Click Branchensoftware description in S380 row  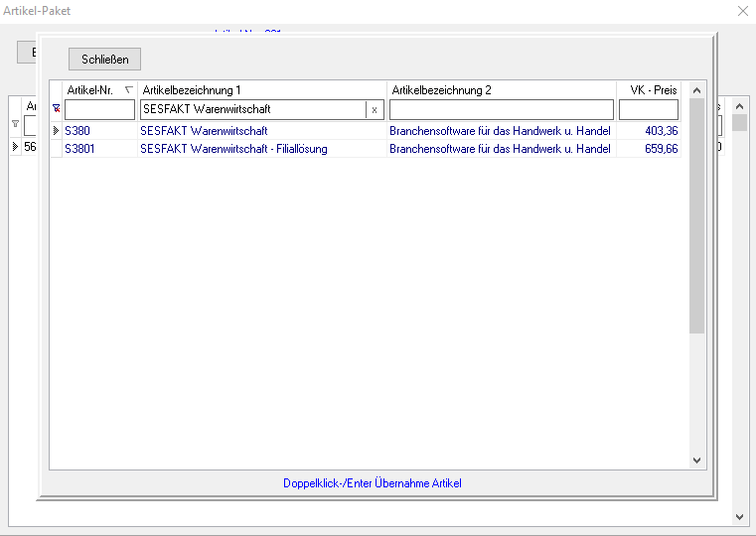coord(500,131)
